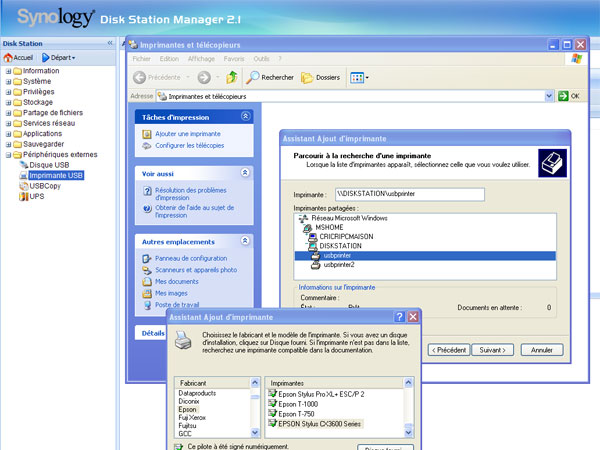Click the Annuler wizard button
The width and height of the screenshot is (600, 450).
541,350
